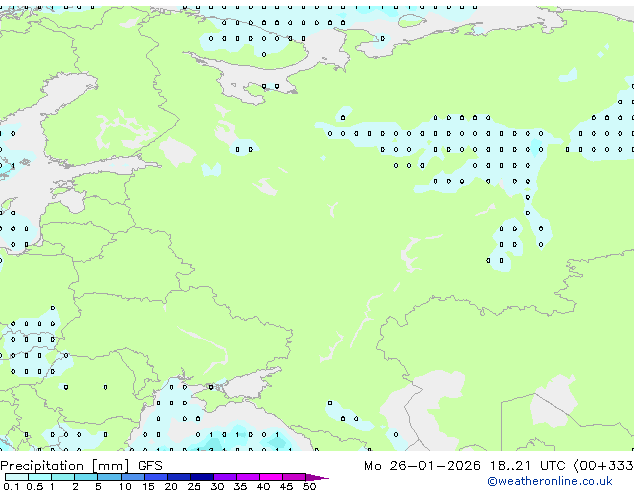634x490 pixels.
Task: Click the "50" legend scale label
Action: [309, 486]
